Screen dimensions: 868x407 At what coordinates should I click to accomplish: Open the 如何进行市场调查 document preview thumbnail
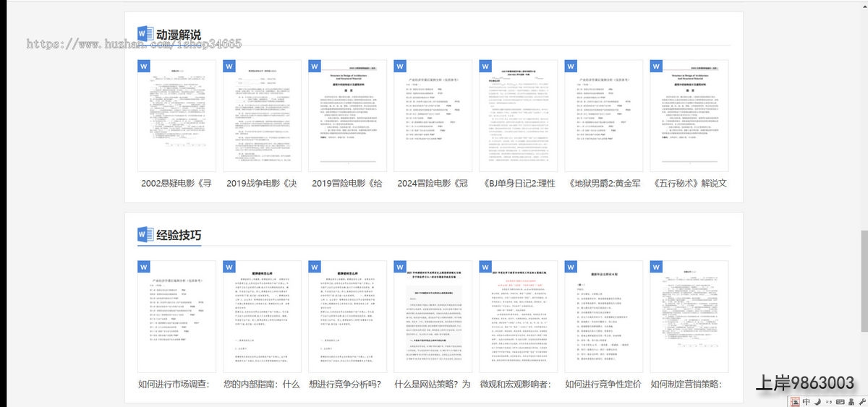(176, 317)
